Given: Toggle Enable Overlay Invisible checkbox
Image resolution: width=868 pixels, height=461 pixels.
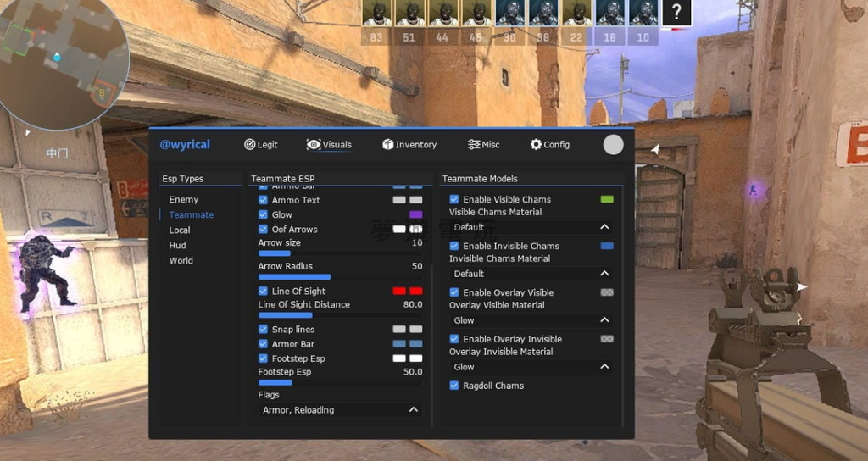Looking at the screenshot, I should click(x=454, y=338).
